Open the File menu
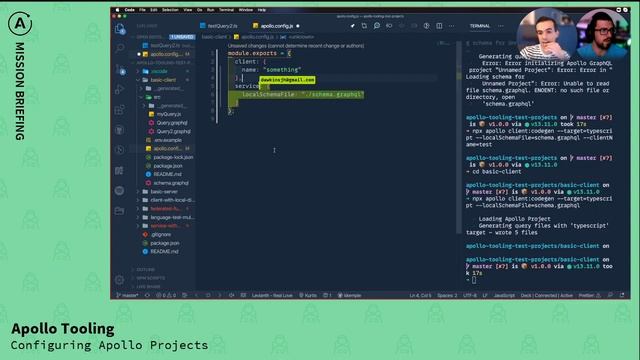Screen dimensions: 640x360 tap(142, 10)
